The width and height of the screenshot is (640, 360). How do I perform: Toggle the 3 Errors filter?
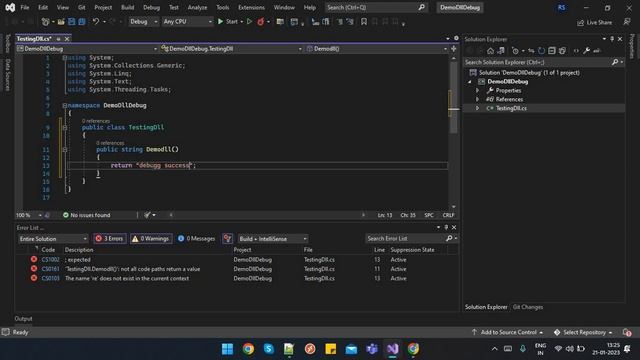click(109, 239)
